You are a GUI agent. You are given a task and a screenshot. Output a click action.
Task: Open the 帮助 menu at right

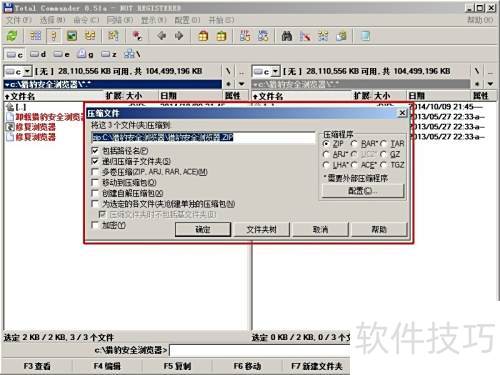click(480, 20)
